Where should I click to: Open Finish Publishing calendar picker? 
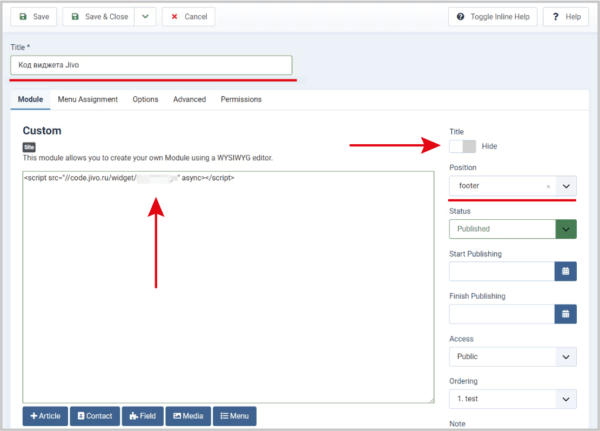(566, 314)
